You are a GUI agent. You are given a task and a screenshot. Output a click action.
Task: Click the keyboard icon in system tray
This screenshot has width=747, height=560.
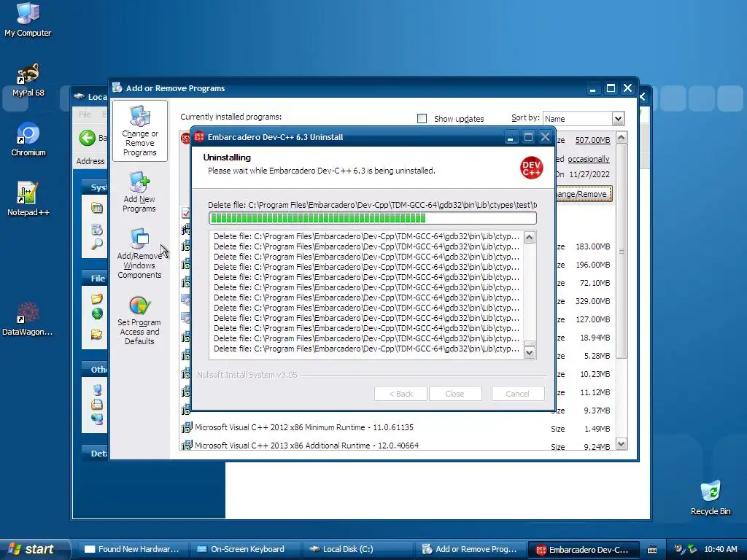coord(652,550)
